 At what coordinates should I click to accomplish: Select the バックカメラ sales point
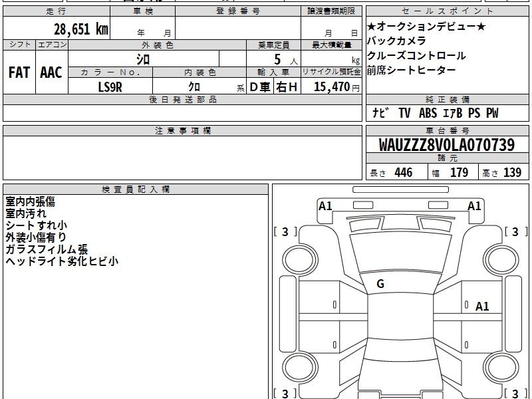click(x=396, y=41)
